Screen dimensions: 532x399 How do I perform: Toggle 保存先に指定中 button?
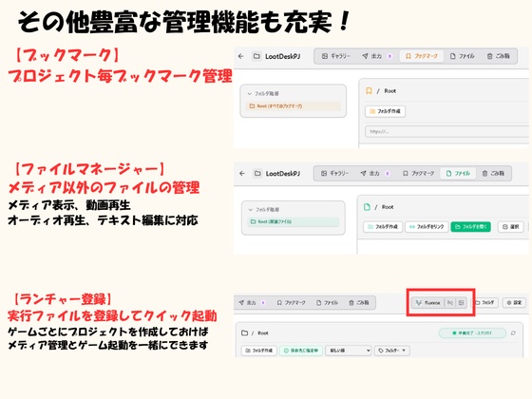[x=300, y=351]
